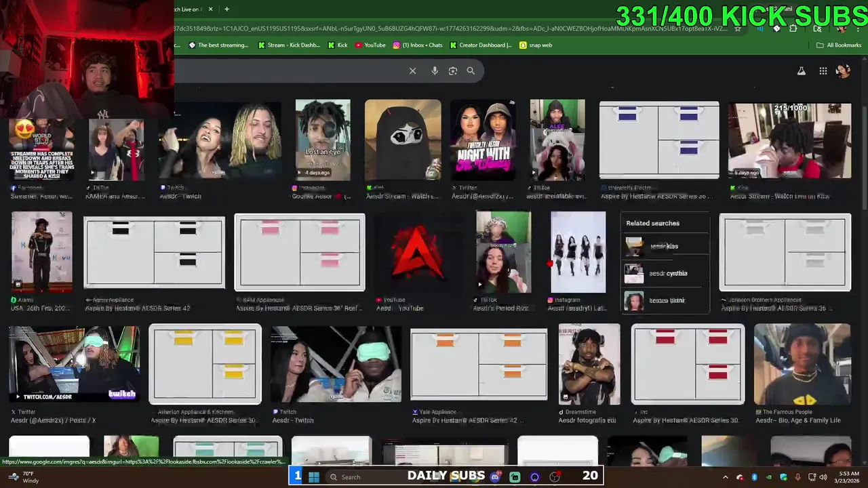Open the YouTube bookmark
Image resolution: width=868 pixels, height=488 pixels.
point(370,45)
